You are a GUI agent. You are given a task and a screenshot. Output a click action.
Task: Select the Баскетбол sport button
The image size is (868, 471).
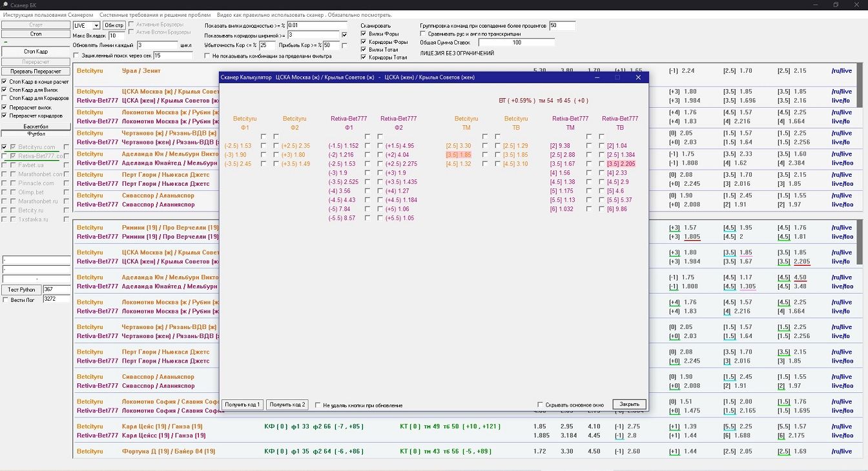point(36,126)
